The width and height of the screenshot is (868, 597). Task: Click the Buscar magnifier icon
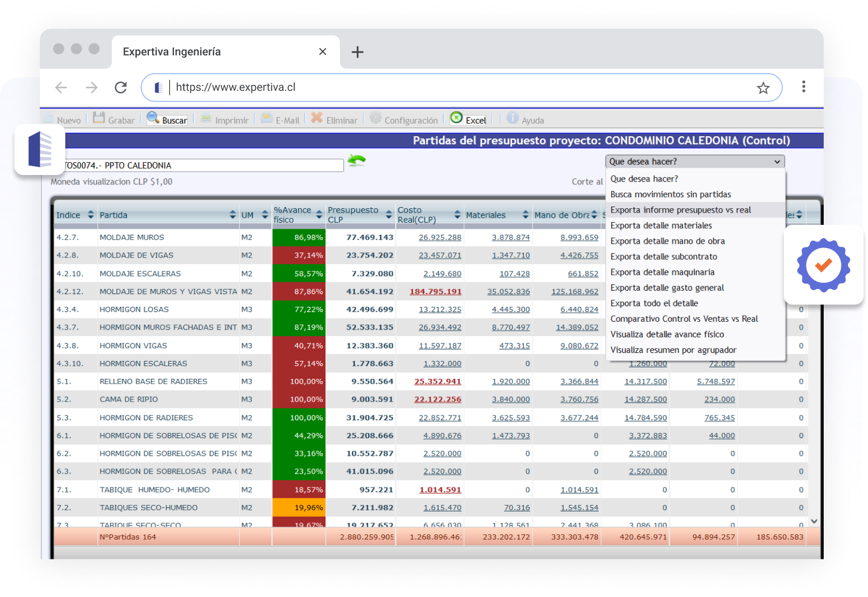(x=153, y=118)
